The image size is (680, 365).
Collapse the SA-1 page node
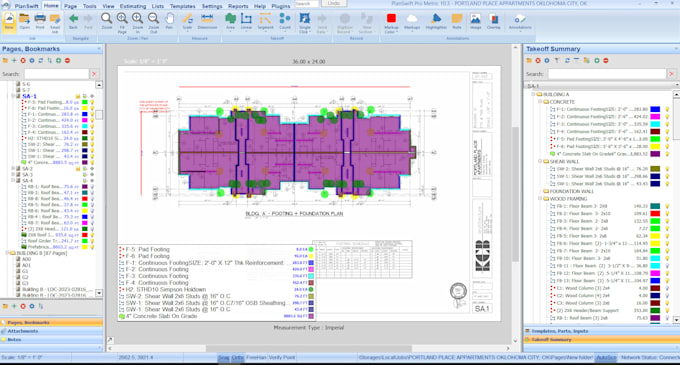[13, 96]
